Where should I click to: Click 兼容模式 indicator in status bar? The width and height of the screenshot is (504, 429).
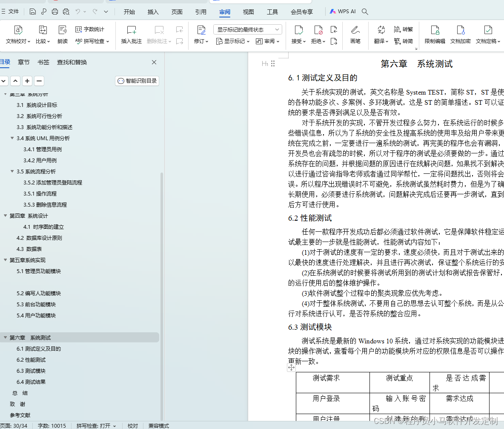(x=158, y=426)
